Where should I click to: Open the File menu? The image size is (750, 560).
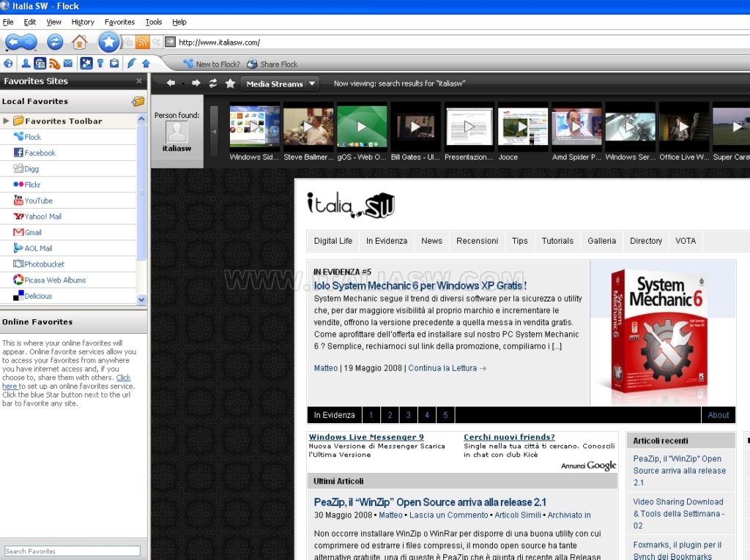coord(8,22)
